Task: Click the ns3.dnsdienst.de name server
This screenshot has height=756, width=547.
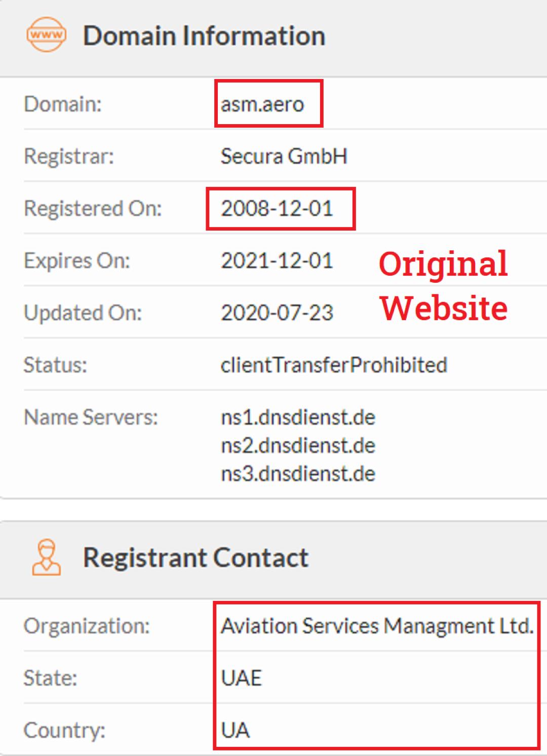Action: point(298,474)
